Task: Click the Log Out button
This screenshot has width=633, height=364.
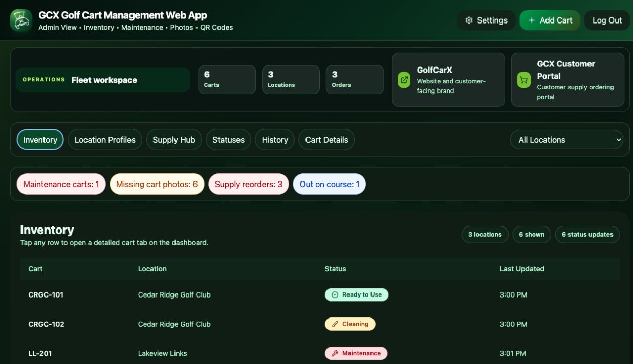Action: point(607,20)
